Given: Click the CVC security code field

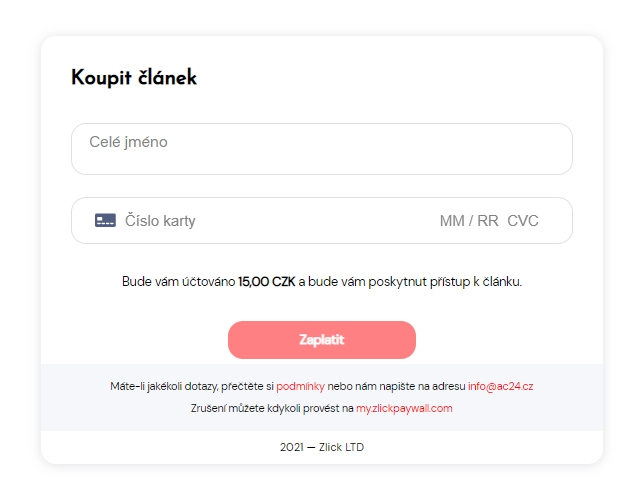Looking at the screenshot, I should coord(523,221).
